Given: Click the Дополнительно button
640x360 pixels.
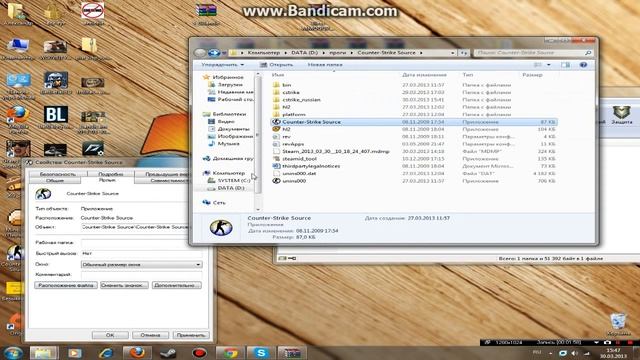Looking at the screenshot, I should (x=176, y=285).
